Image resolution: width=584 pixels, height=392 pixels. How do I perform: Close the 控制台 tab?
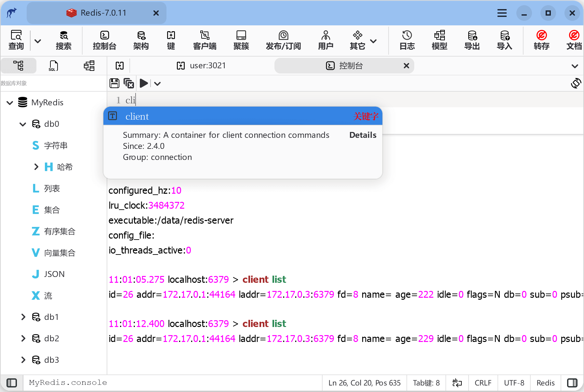406,66
